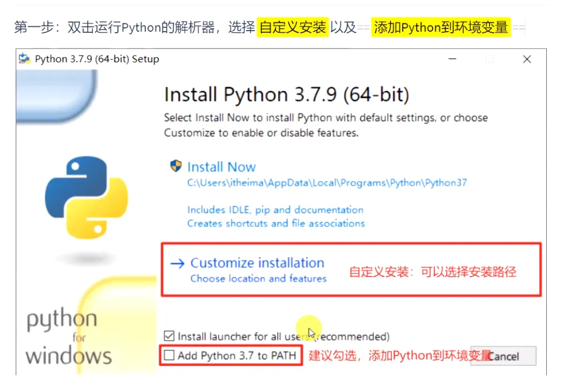Click the default install path text
The image size is (568, 392).
(327, 182)
